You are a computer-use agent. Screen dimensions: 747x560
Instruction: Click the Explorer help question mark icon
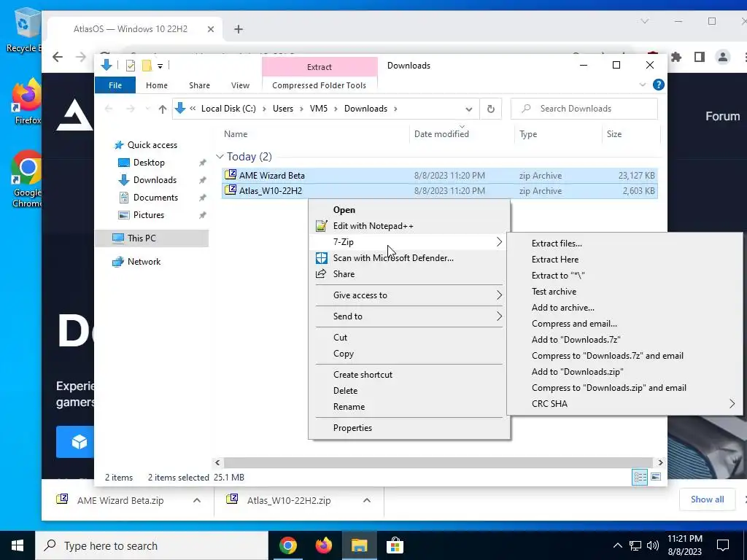pyautogui.click(x=659, y=85)
